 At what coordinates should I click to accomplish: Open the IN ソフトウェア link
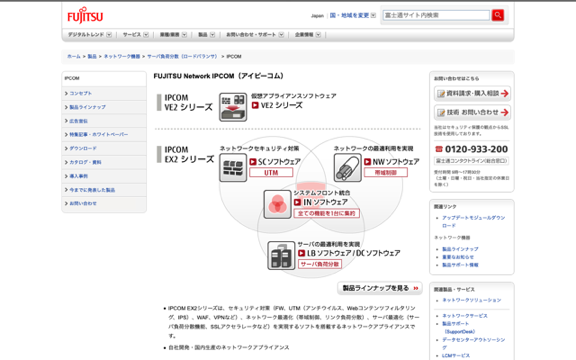[x=321, y=202]
